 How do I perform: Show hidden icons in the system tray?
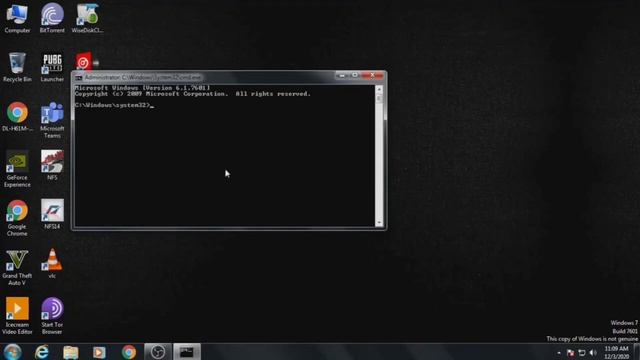pyautogui.click(x=559, y=353)
